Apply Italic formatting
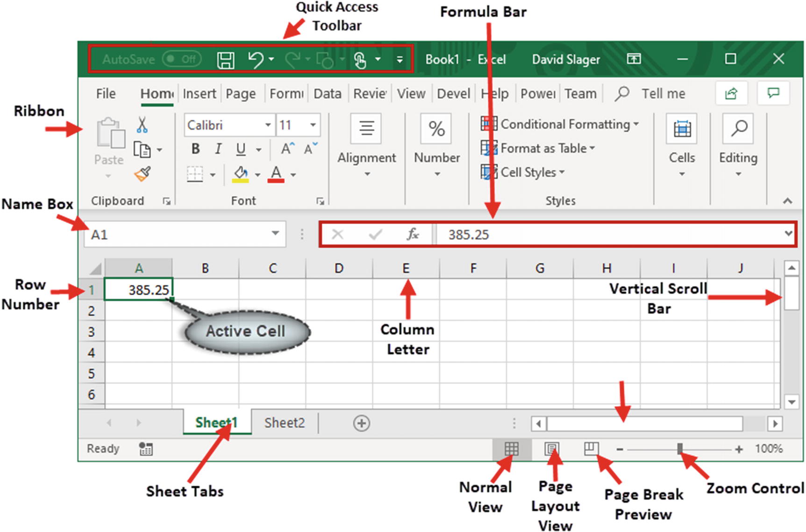Image resolution: width=806 pixels, height=532 pixels. pyautogui.click(x=218, y=149)
